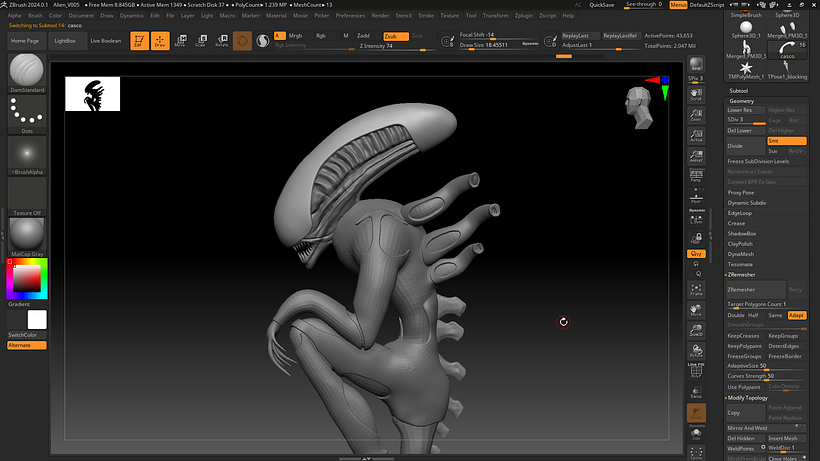Toggle PolyF line fill display
This screenshot has width=820, height=461.
coord(696,371)
